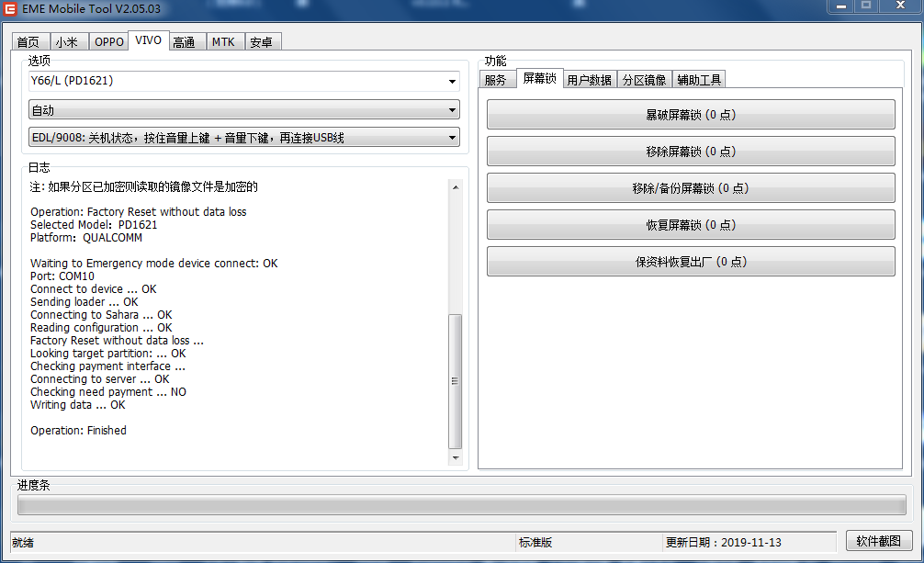Select the 分区镜像 function tab
Image resolution: width=924 pixels, height=563 pixels.
click(644, 80)
